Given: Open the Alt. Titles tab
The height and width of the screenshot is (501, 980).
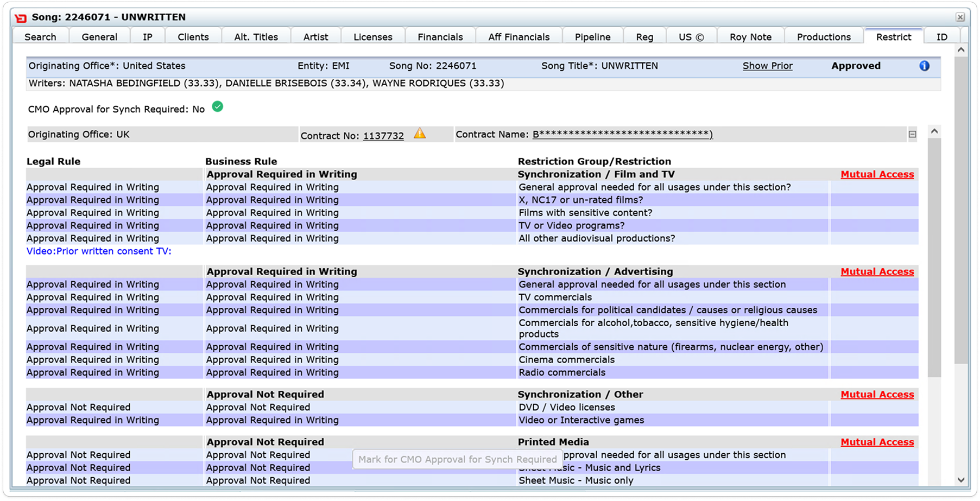Looking at the screenshot, I should (256, 37).
